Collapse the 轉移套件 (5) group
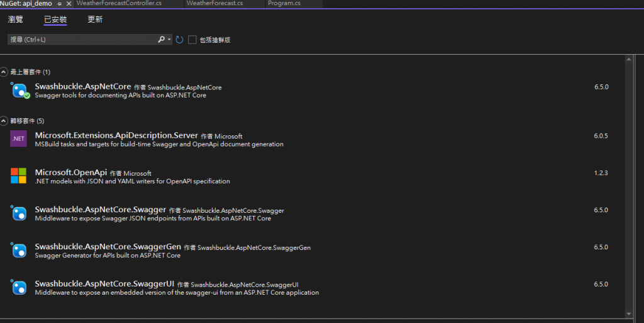This screenshot has width=644, height=323. pyautogui.click(x=4, y=121)
